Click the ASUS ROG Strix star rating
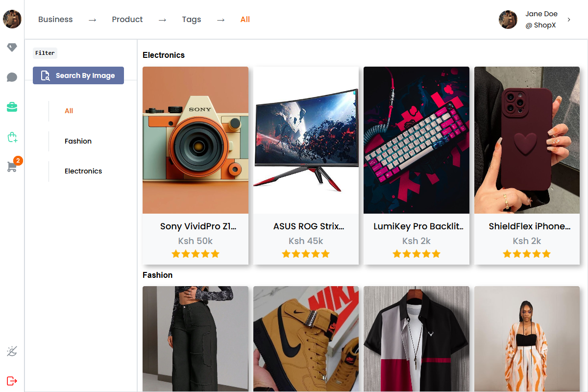The height and width of the screenshot is (392, 588). 306,254
